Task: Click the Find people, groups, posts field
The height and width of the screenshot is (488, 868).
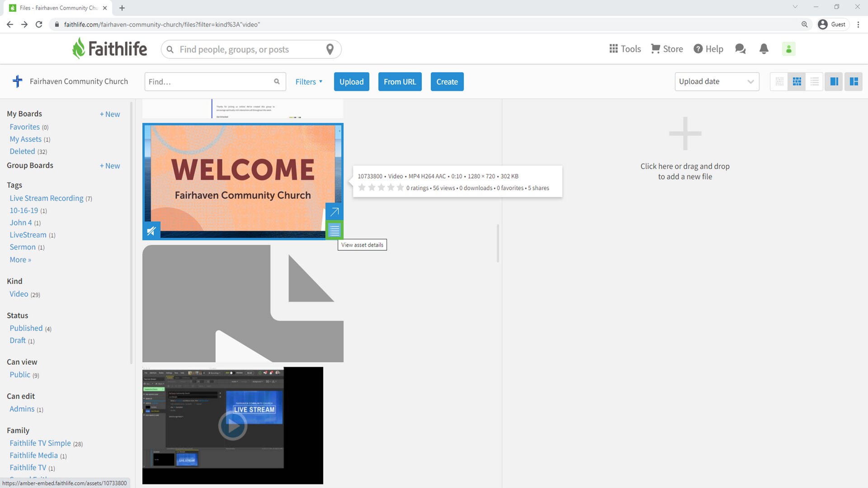Action: click(251, 49)
